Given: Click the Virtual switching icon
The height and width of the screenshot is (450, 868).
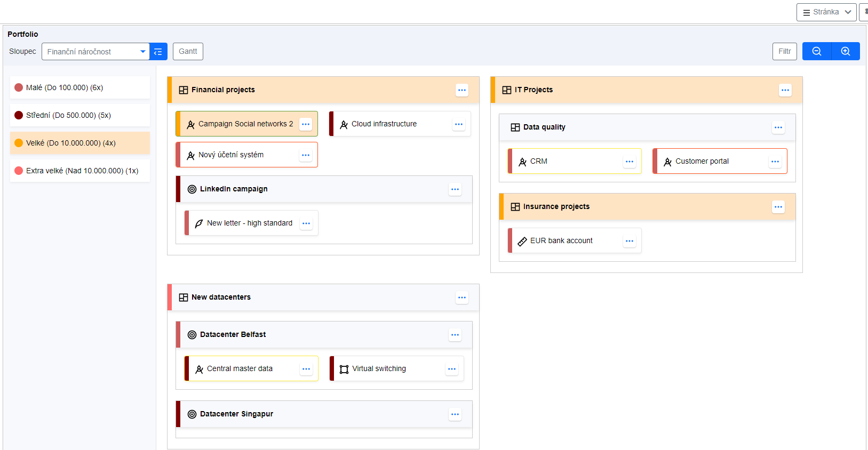Looking at the screenshot, I should [344, 369].
